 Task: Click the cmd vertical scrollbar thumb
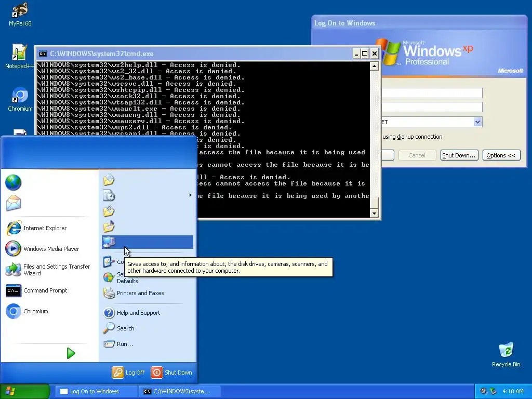(x=374, y=203)
